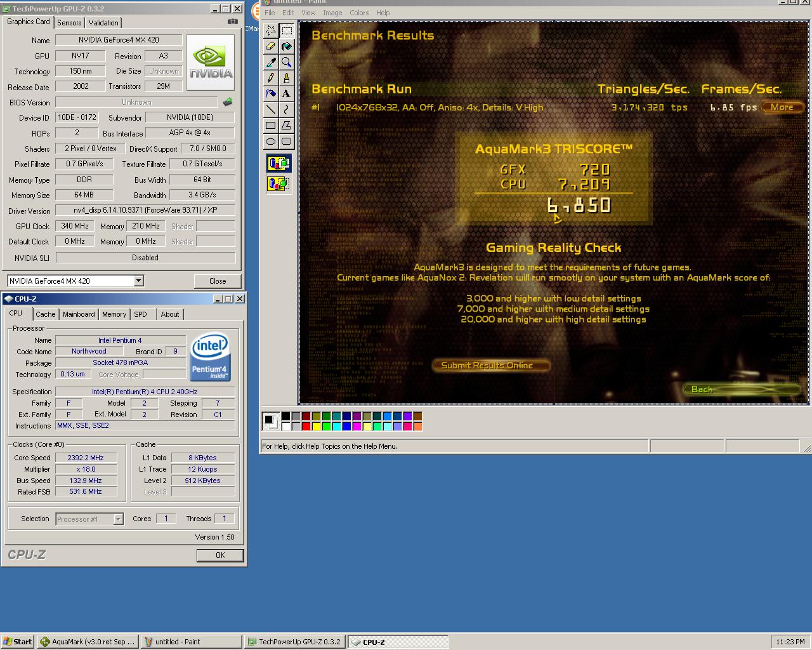Pick the orange color swatch in the palette
The image size is (812, 650).
point(417,427)
